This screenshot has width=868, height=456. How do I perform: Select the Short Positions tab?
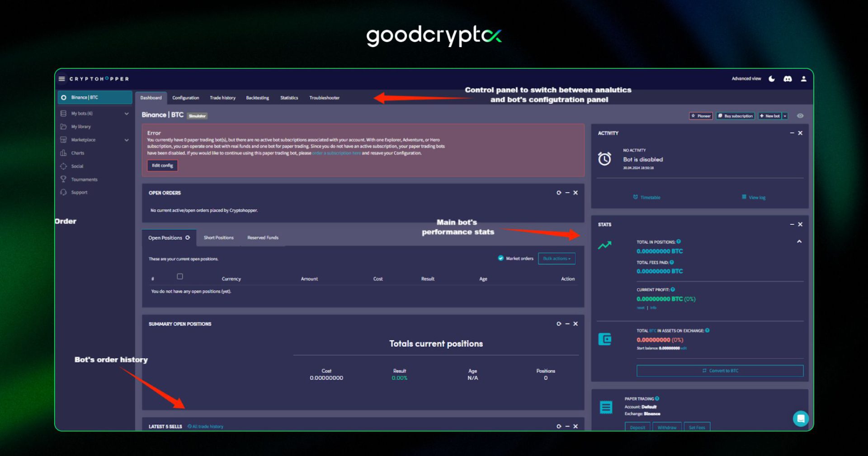(x=218, y=237)
